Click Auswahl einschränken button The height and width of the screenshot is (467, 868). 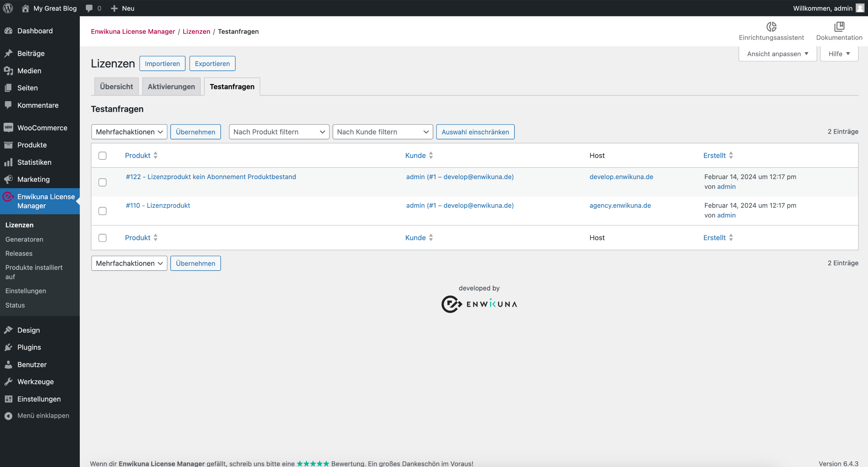(475, 132)
